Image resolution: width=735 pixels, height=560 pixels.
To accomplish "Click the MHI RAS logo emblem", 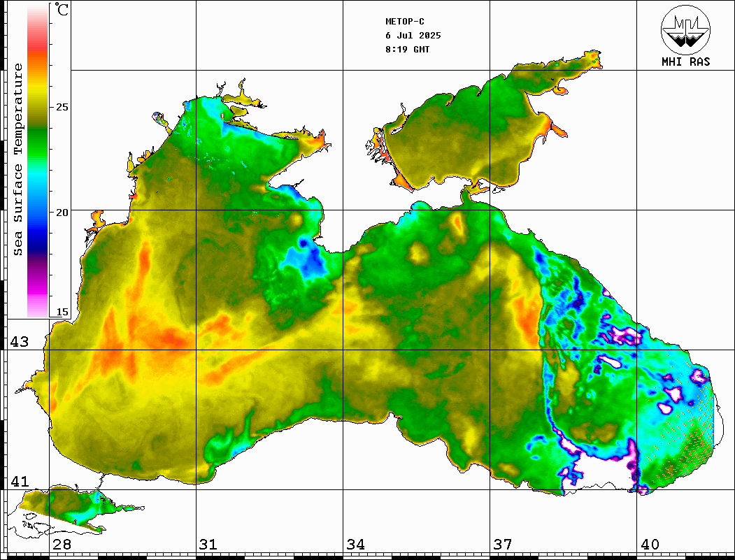I will (686, 29).
